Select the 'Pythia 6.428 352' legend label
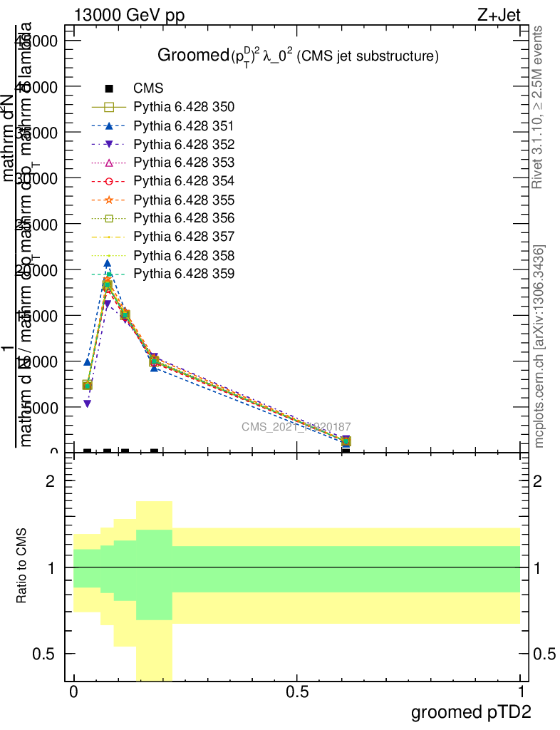Screen dimensions: 560x730 coord(184,144)
